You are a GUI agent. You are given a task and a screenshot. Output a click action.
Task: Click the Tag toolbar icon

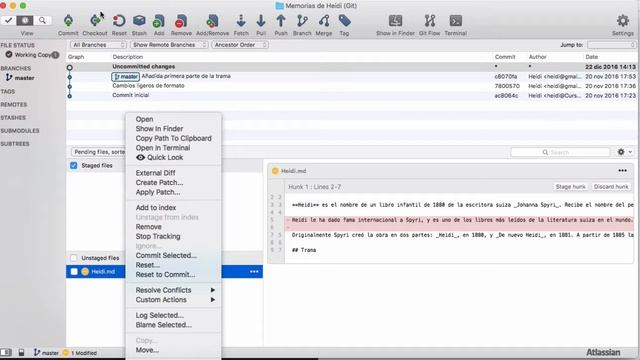[x=344, y=21]
